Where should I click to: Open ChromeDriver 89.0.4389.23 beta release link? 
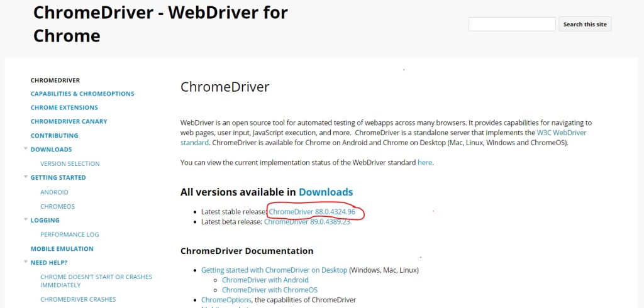(x=307, y=222)
